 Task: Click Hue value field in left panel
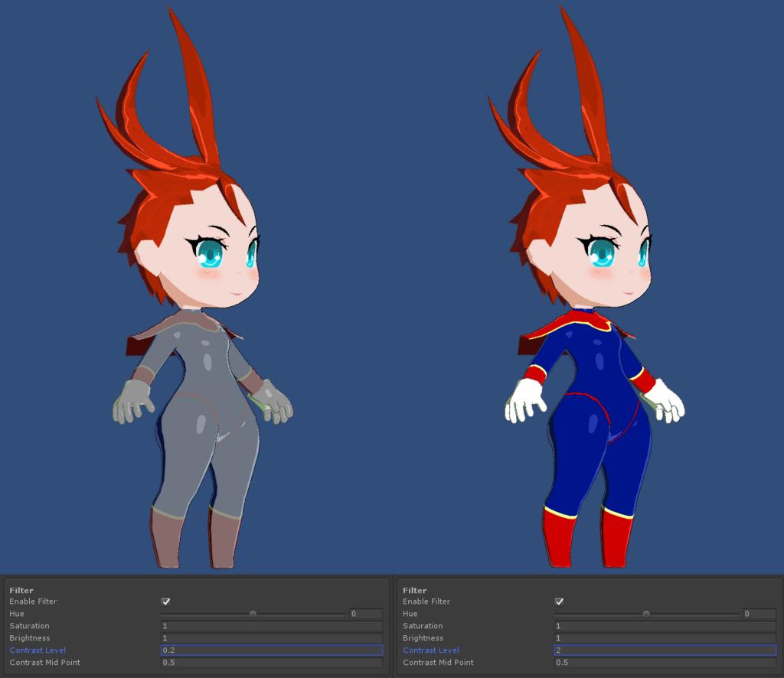click(x=366, y=614)
